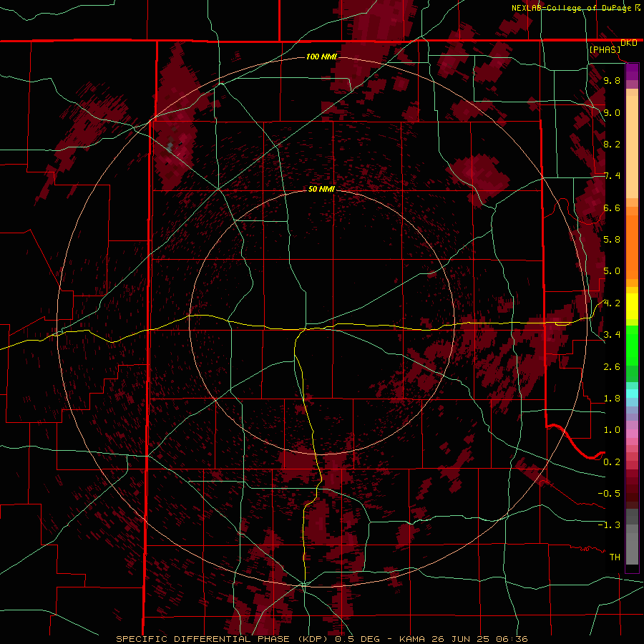Click the [PHAS] unit label
This screenshot has height=644, width=644.
pos(605,49)
